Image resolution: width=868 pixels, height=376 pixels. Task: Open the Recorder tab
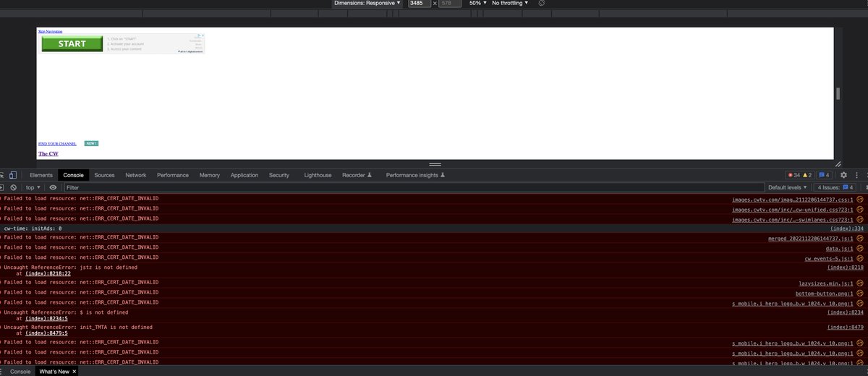tap(357, 175)
